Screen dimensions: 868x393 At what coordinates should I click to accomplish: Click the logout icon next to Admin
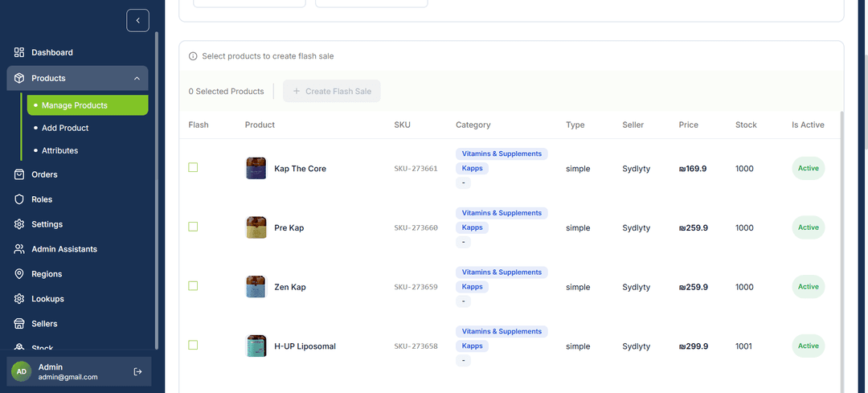pyautogui.click(x=138, y=371)
